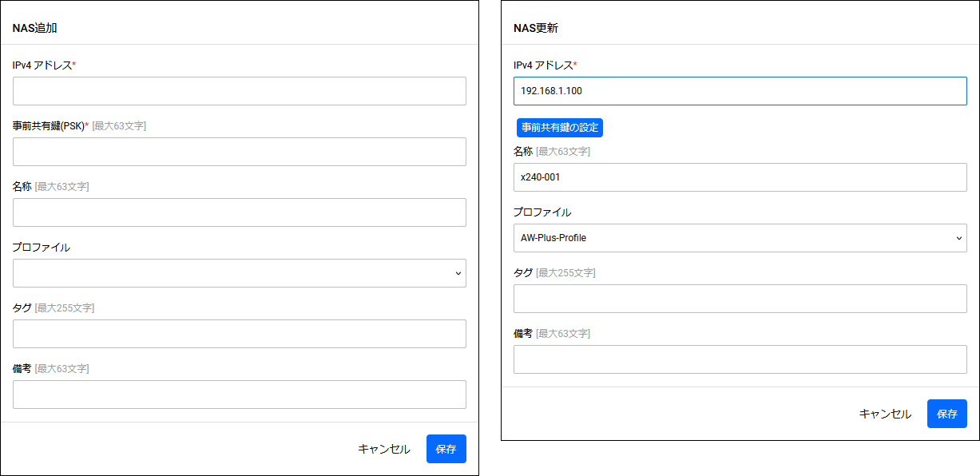Click the dropdown chevron in NAS追加 プロファイル

point(458,273)
